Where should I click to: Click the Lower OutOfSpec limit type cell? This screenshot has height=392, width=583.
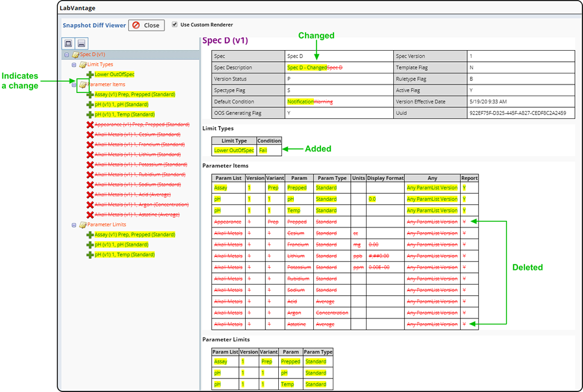(x=234, y=151)
